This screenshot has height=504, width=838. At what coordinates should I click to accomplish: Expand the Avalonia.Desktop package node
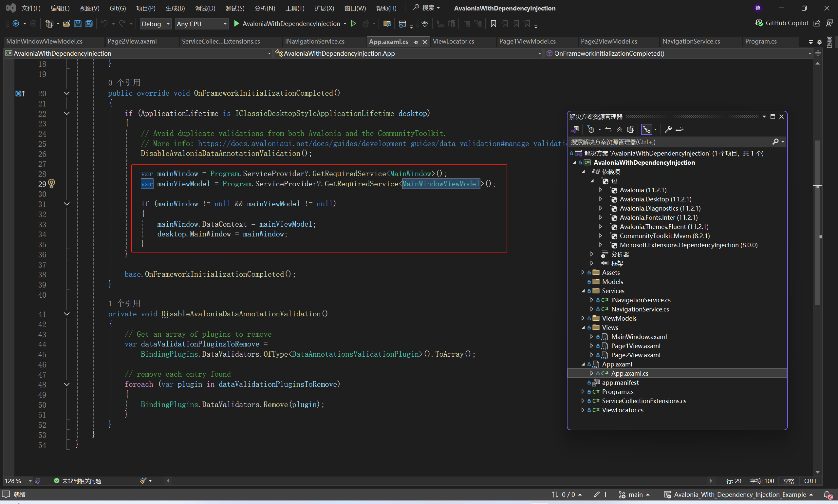pyautogui.click(x=600, y=199)
